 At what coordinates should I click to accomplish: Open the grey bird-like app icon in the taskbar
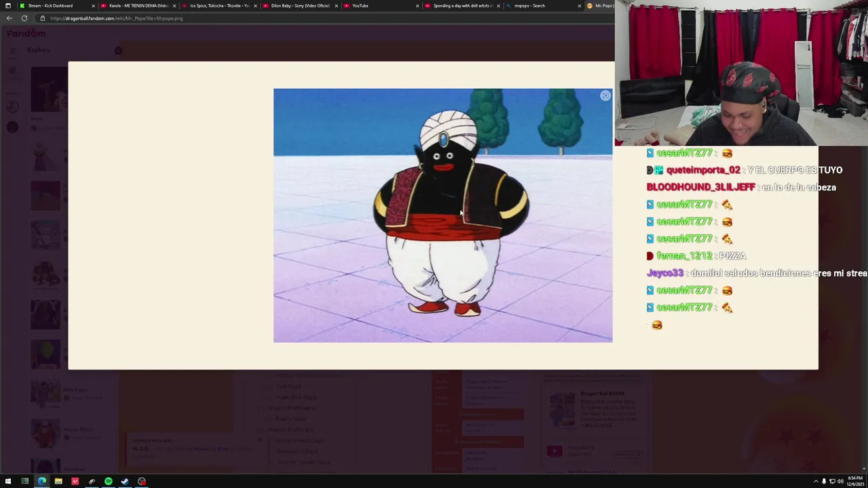click(x=92, y=481)
